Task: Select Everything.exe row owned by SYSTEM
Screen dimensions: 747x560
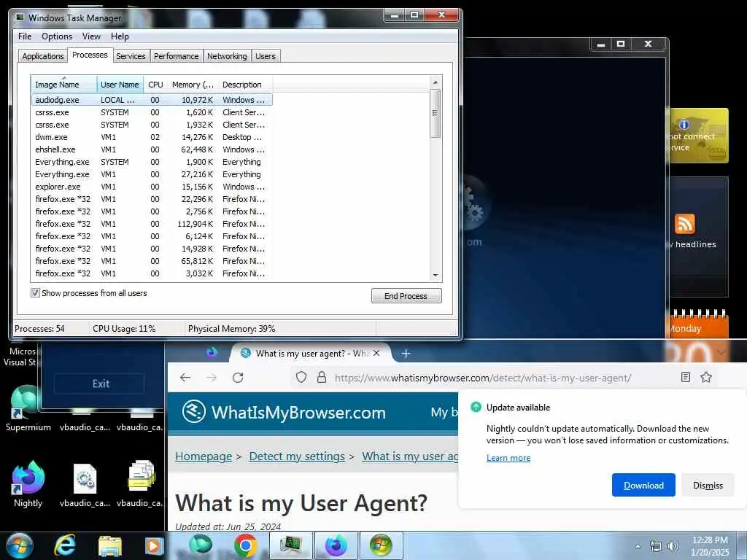Action: tap(152, 162)
